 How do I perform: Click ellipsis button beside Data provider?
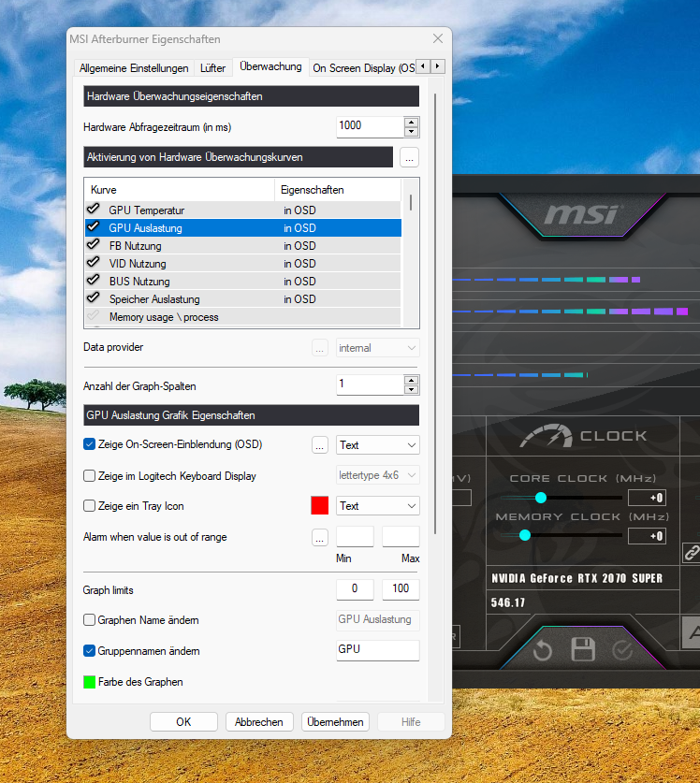click(320, 348)
